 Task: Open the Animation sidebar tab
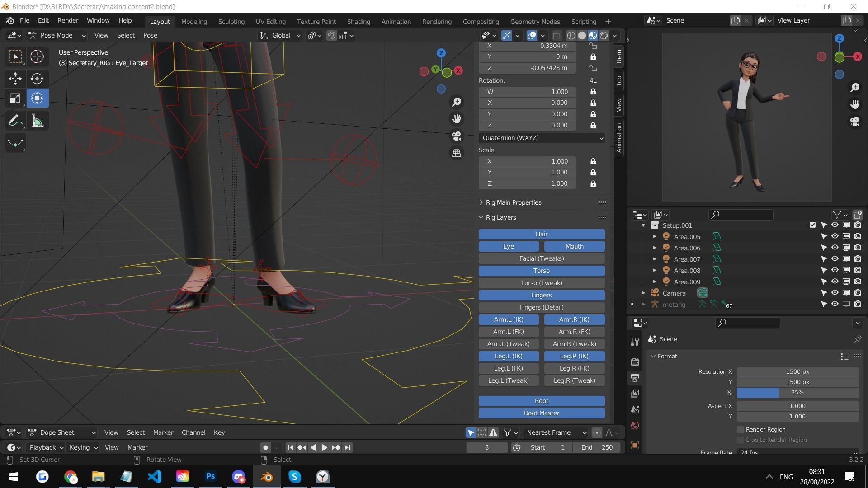[618, 138]
